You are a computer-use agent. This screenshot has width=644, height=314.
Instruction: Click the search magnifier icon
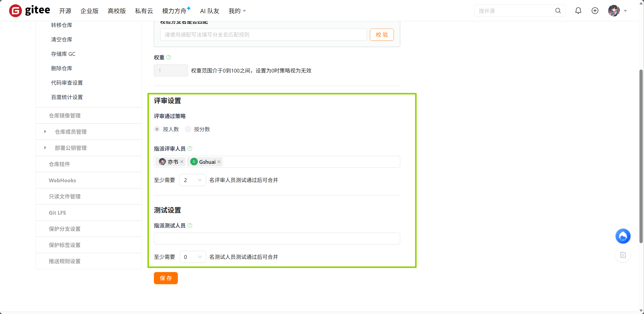tap(558, 11)
